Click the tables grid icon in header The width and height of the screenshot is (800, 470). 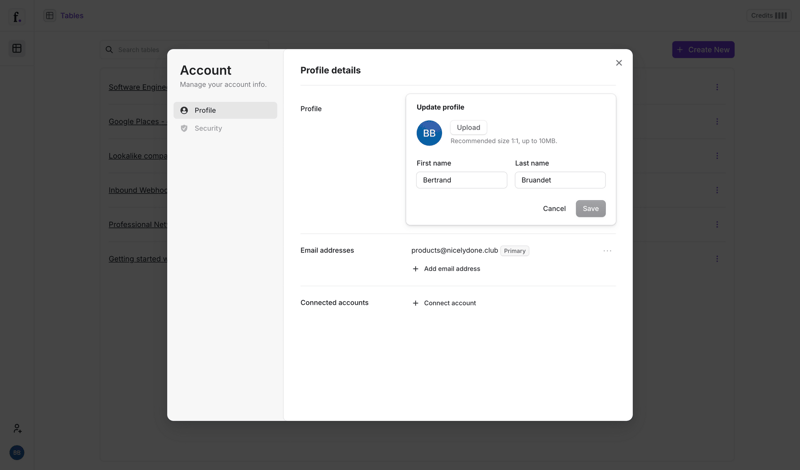click(49, 16)
